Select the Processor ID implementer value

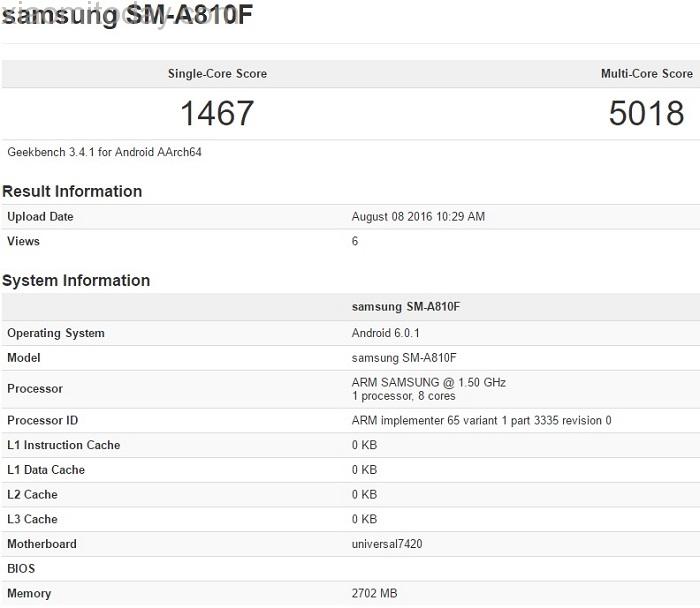tap(481, 421)
